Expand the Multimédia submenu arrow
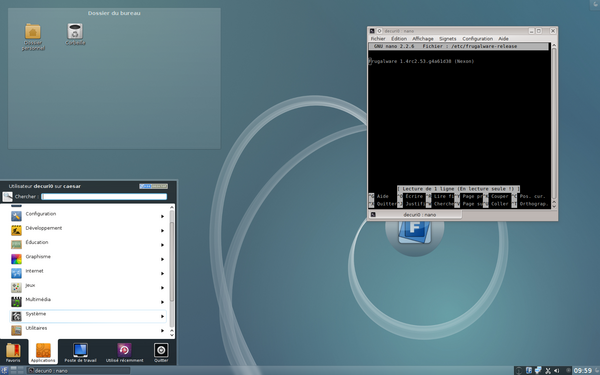 coord(162,302)
